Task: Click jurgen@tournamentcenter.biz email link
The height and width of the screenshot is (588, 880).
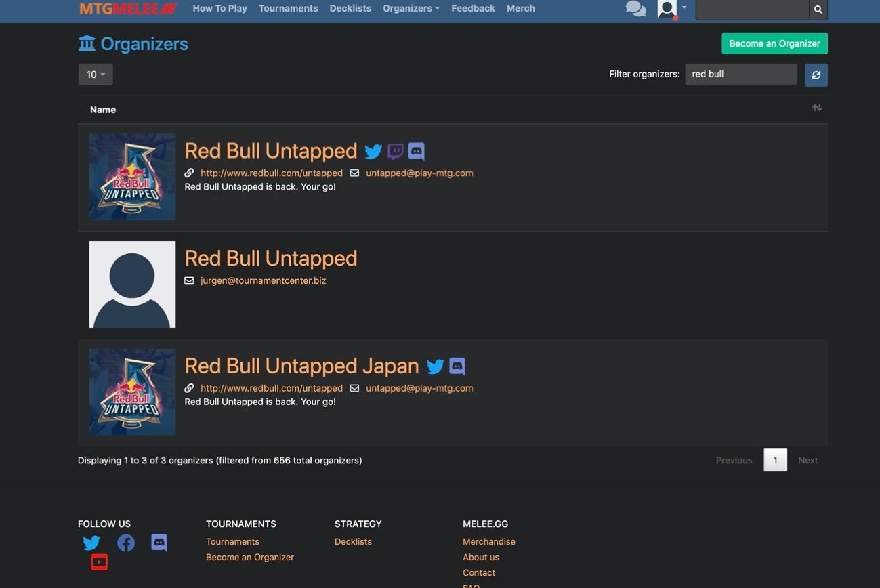Action: pos(264,280)
